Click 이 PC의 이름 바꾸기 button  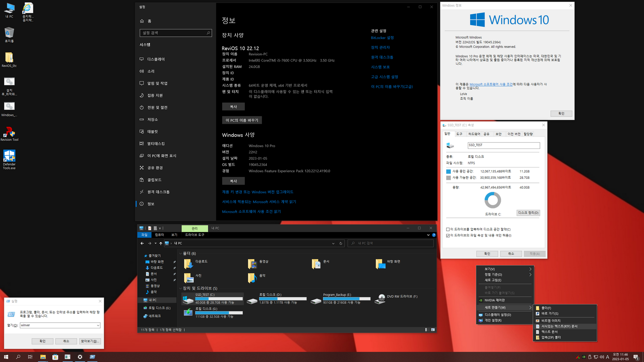(x=242, y=120)
